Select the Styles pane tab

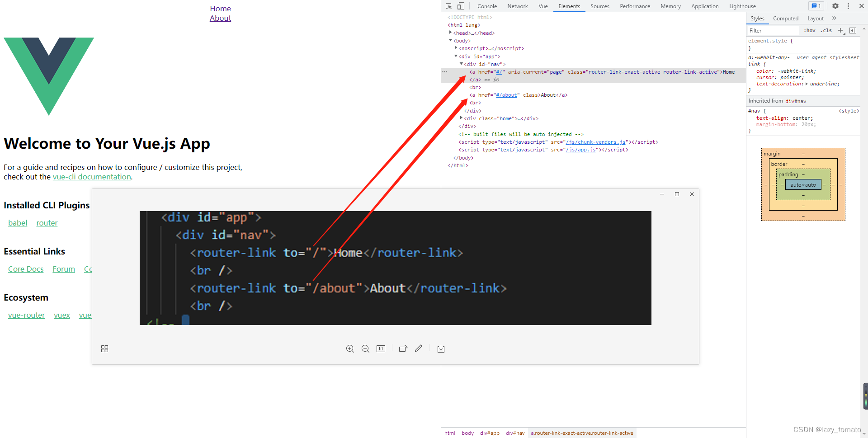point(757,19)
